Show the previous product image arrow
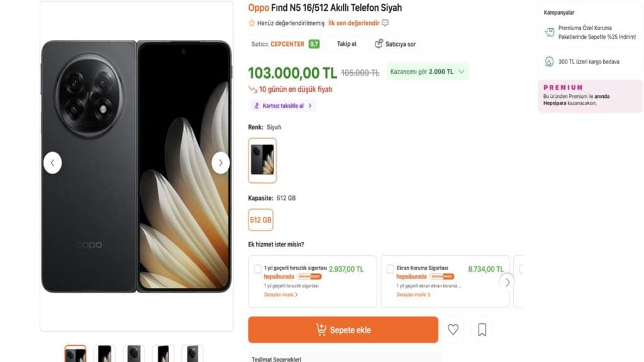 point(52,163)
